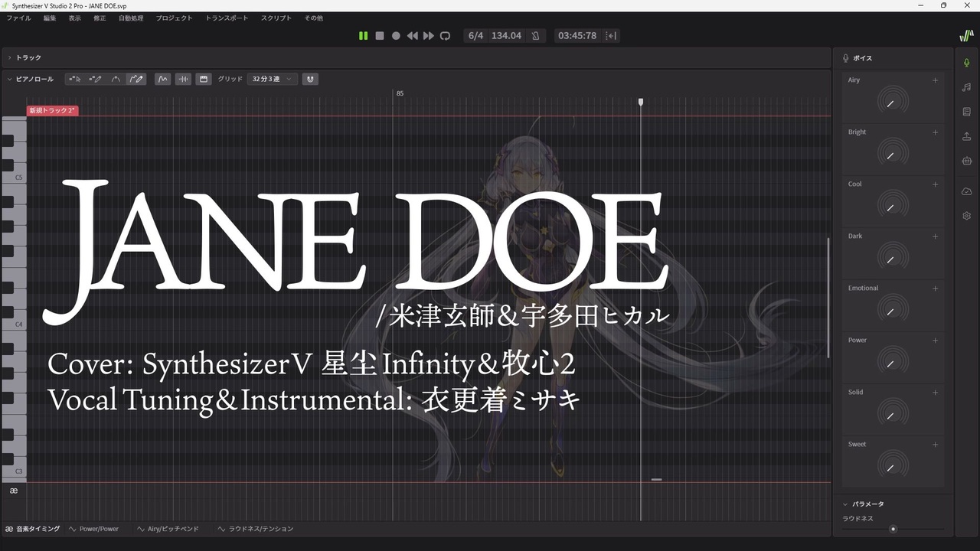Image resolution: width=980 pixels, height=551 pixels.
Task: Open the Dictionary book side panel
Action: [x=967, y=112]
